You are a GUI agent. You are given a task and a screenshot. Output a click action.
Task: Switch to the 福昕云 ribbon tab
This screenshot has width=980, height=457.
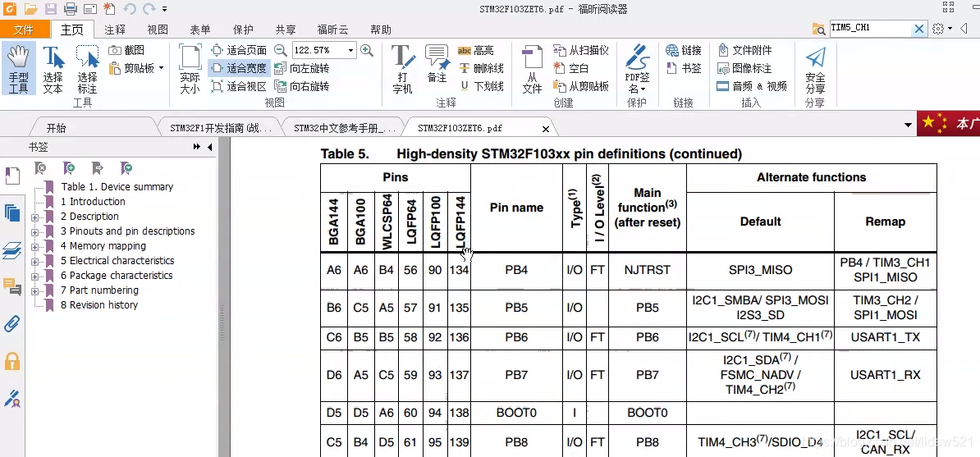[x=332, y=30]
